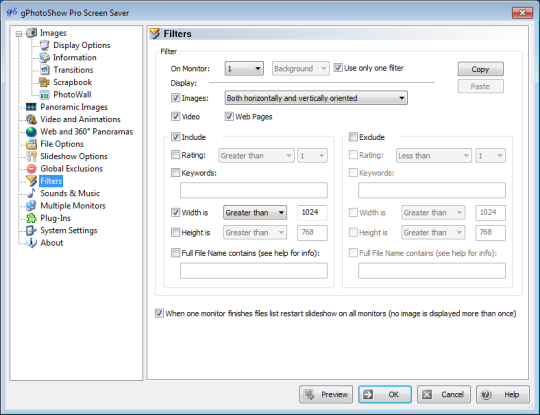Toggle restart slideshow on all monitors checkbox
This screenshot has height=415, width=540.
click(x=159, y=313)
